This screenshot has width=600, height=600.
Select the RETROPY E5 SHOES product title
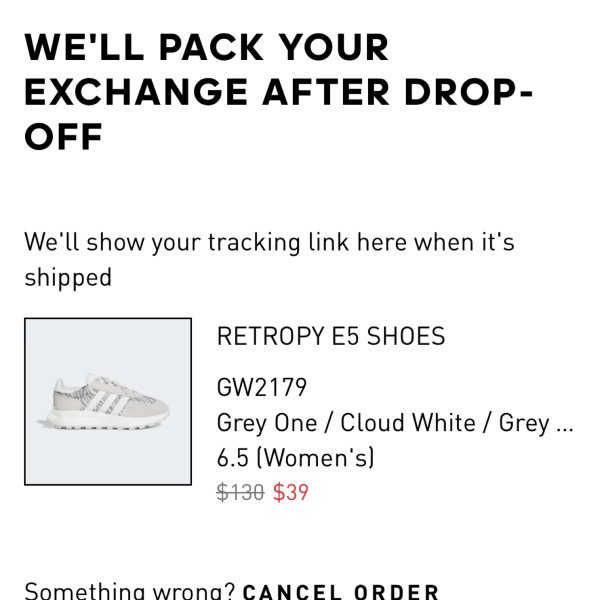click(x=331, y=336)
